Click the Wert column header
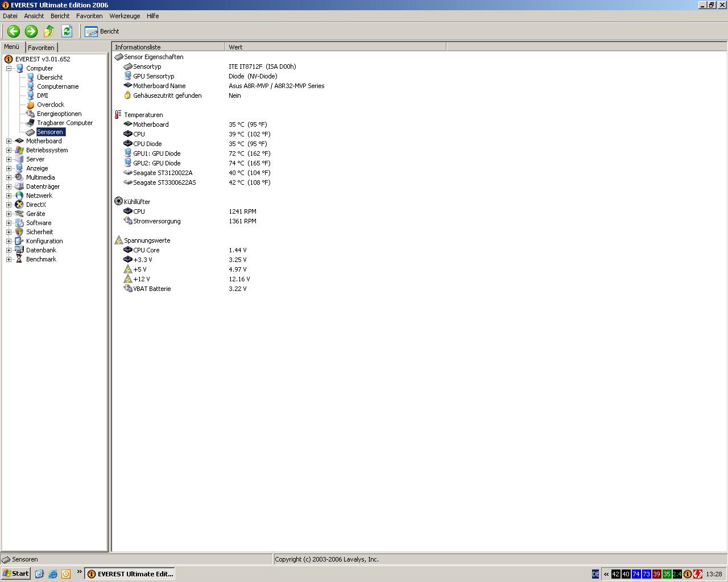The height and width of the screenshot is (582, 728). (x=336, y=47)
